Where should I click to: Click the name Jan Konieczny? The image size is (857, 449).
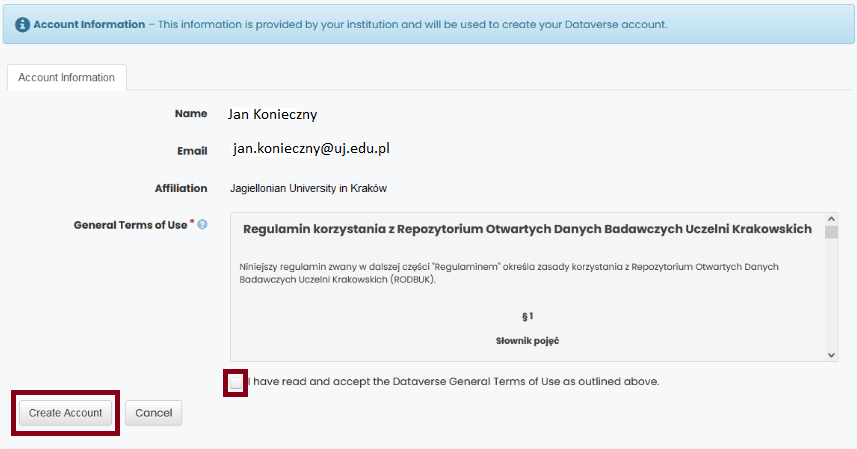(x=272, y=114)
